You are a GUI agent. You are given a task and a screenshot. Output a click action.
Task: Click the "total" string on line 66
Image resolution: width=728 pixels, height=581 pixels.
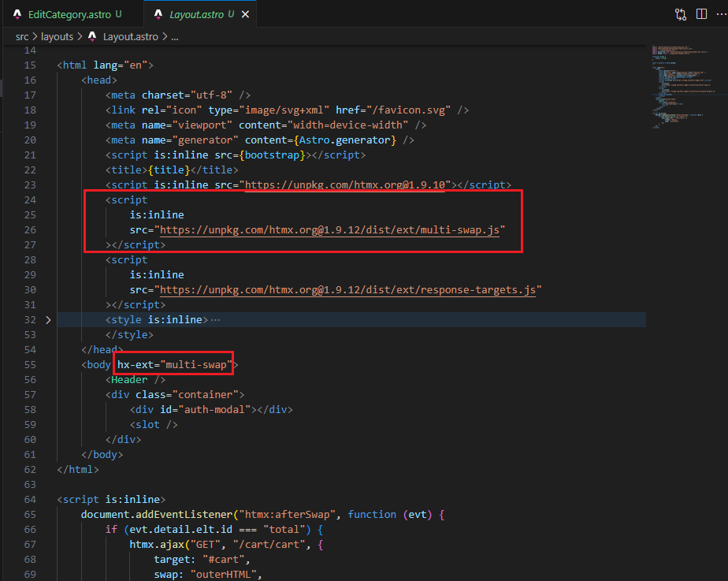284,530
